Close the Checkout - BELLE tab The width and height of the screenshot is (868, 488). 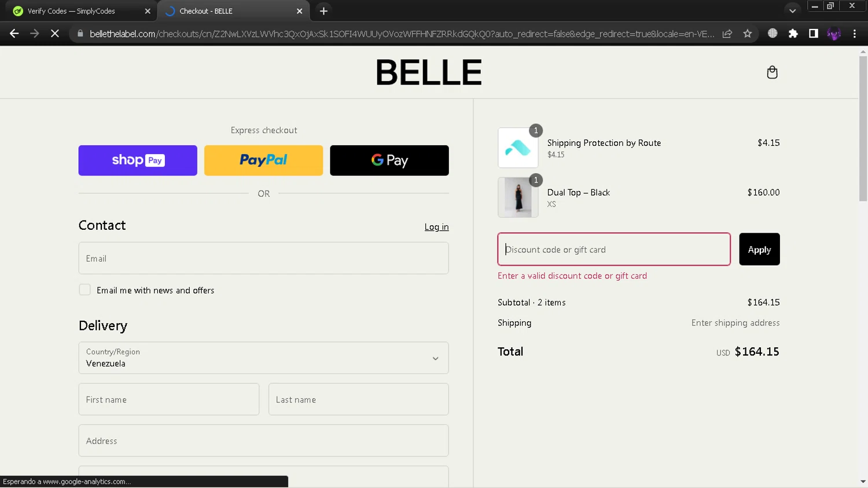tap(299, 11)
